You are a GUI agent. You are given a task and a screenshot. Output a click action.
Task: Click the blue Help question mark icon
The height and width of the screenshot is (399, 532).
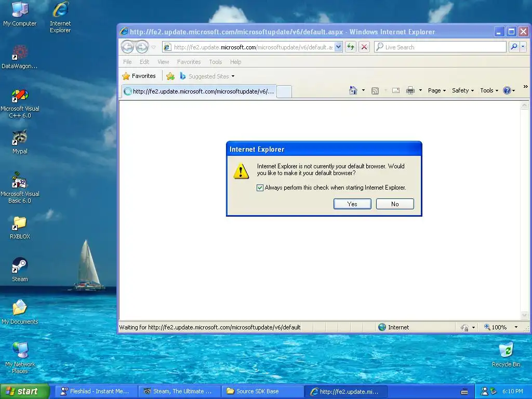pyautogui.click(x=507, y=90)
